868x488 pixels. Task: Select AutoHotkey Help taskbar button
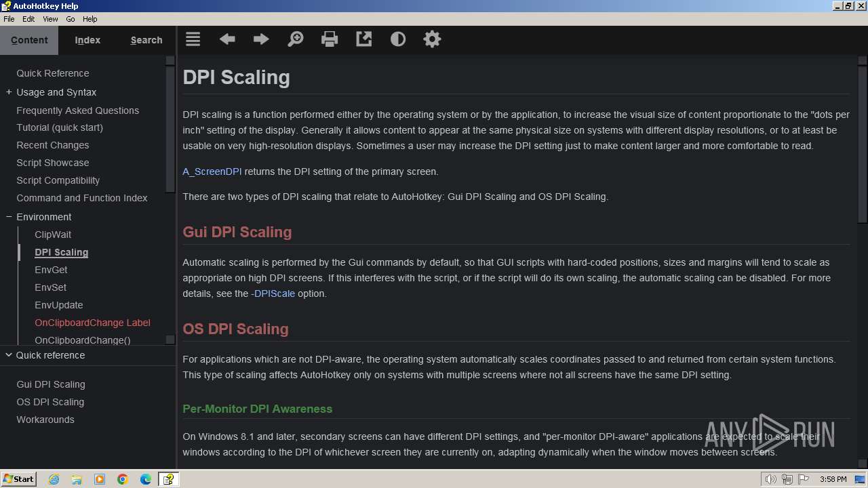(x=168, y=479)
